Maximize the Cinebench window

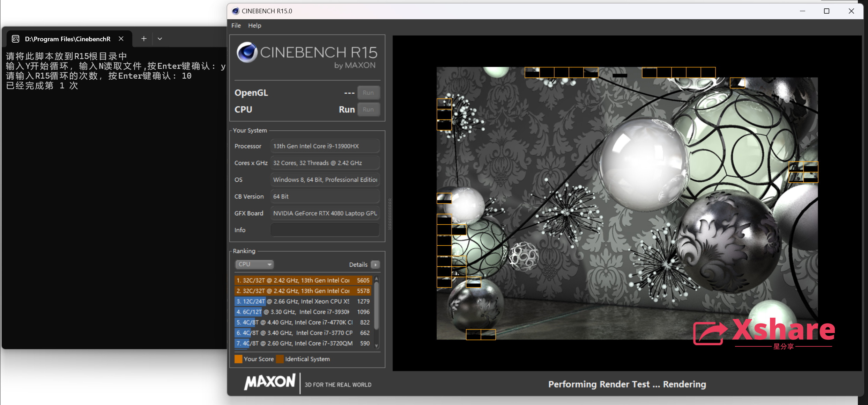tap(826, 11)
